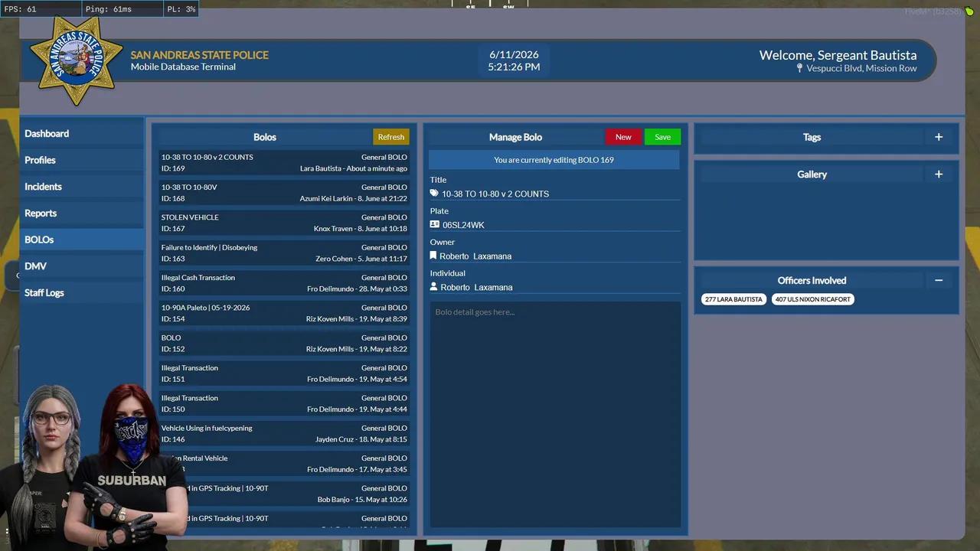Click the San Andreas State Police badge logo
Image resolution: width=980 pixels, height=551 pixels.
pos(77,60)
